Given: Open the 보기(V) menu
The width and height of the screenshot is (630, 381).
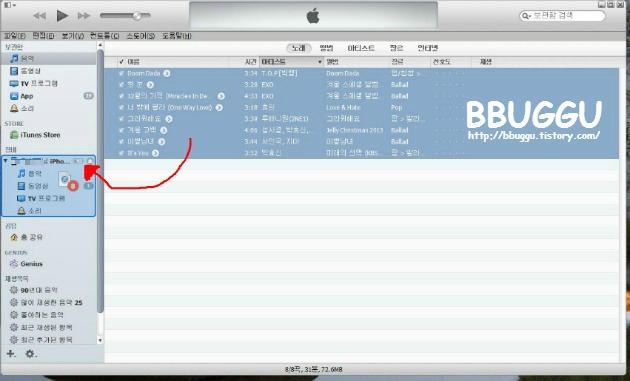Looking at the screenshot, I should click(x=72, y=36).
